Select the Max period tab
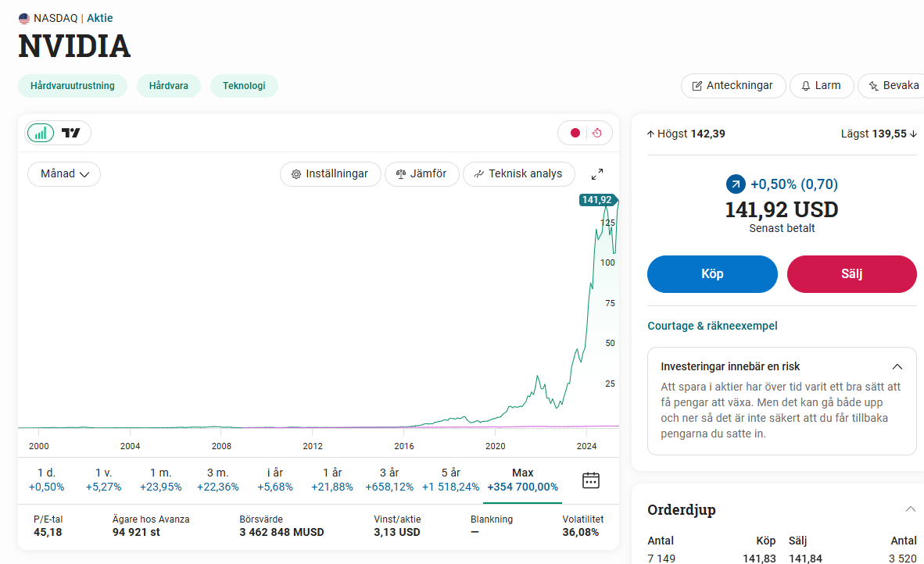The width and height of the screenshot is (924, 564). (x=523, y=480)
